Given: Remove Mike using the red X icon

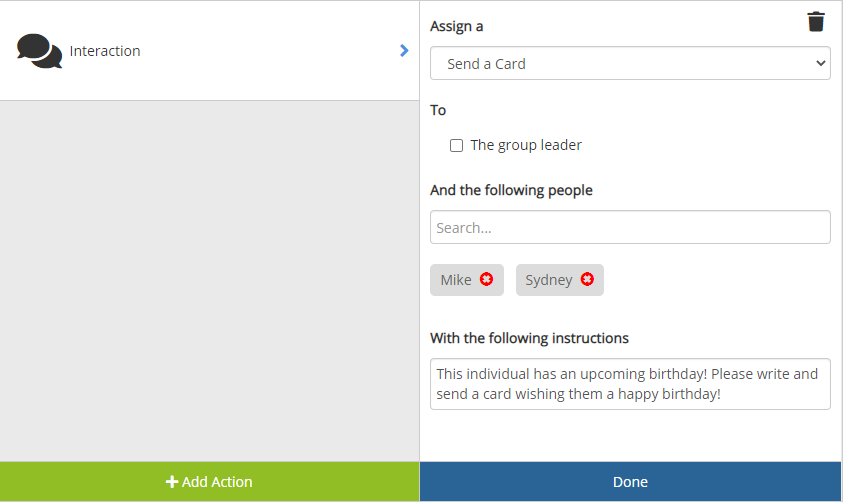Looking at the screenshot, I should [x=486, y=280].
